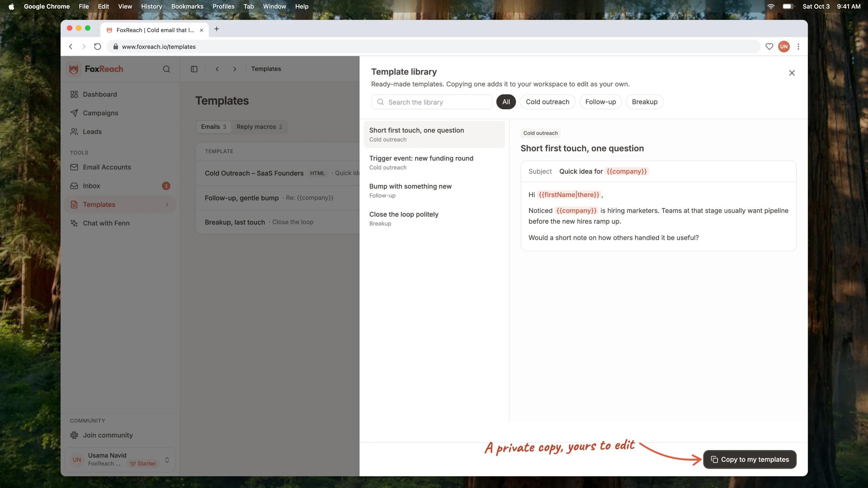Open Cold Outreach – SaaS Founders template row
This screenshot has height=488, width=868.
(278, 173)
